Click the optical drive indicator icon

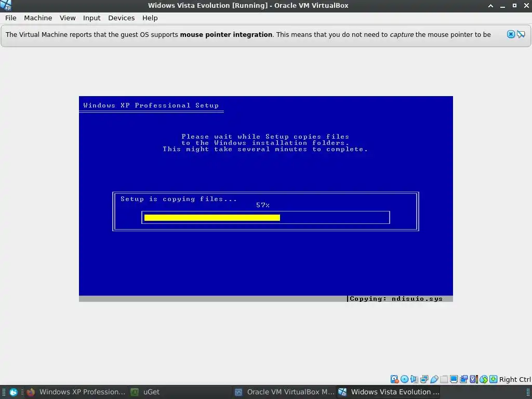coord(404,379)
